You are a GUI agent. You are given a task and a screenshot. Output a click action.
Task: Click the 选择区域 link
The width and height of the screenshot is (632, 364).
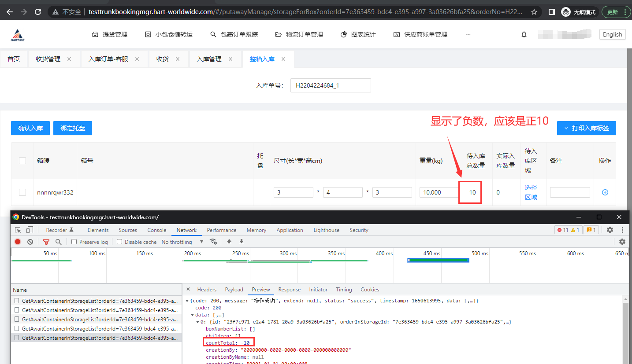[x=531, y=192]
